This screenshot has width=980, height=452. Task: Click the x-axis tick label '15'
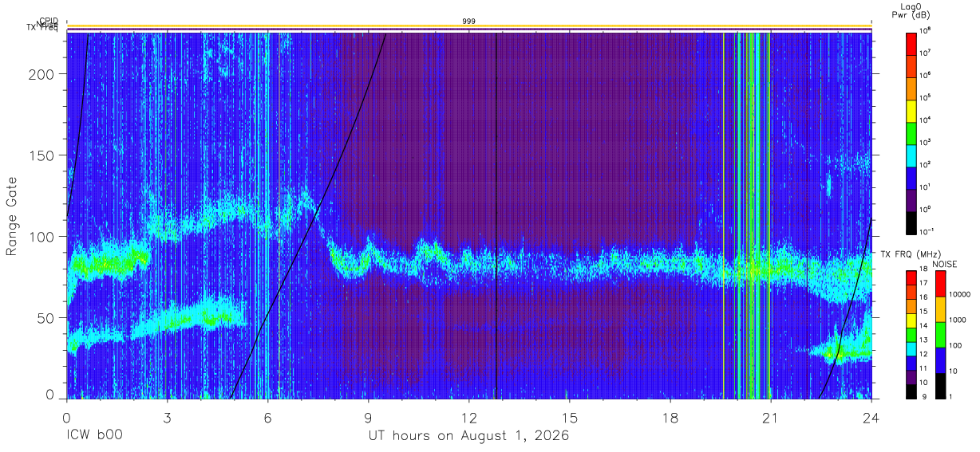click(x=569, y=417)
